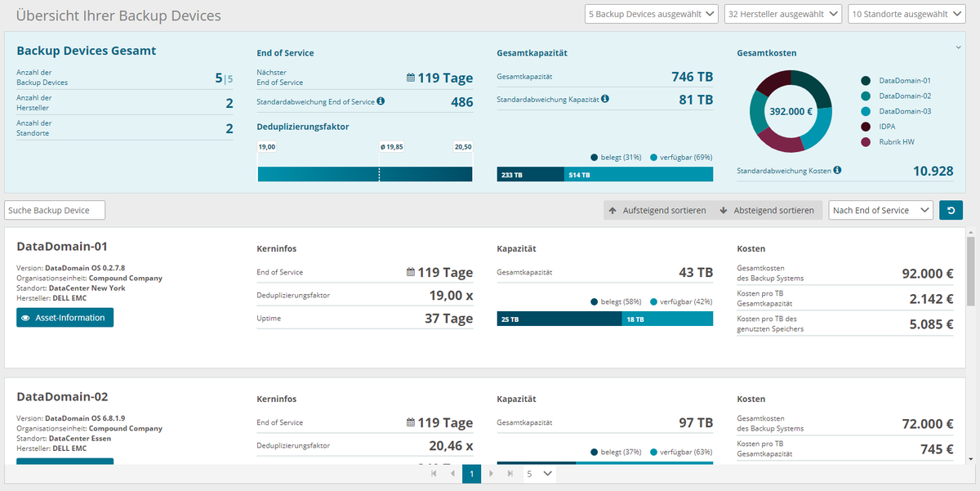
Task: Click the total capacity value '746 TB'
Action: [692, 77]
